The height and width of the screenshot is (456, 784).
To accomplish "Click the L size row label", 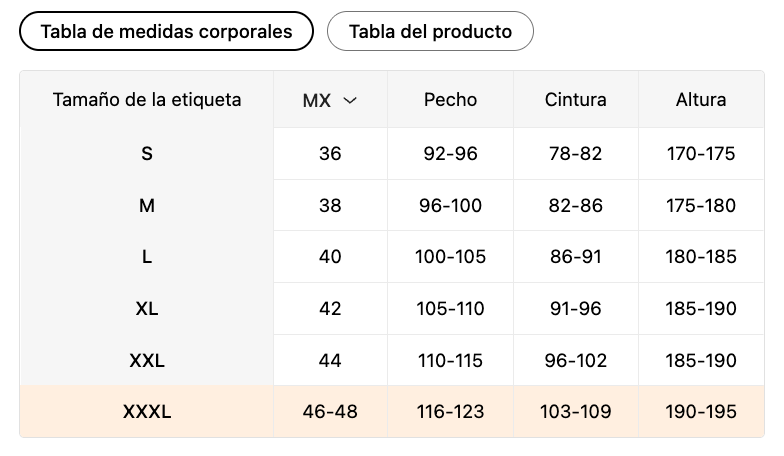I will (x=147, y=257).
